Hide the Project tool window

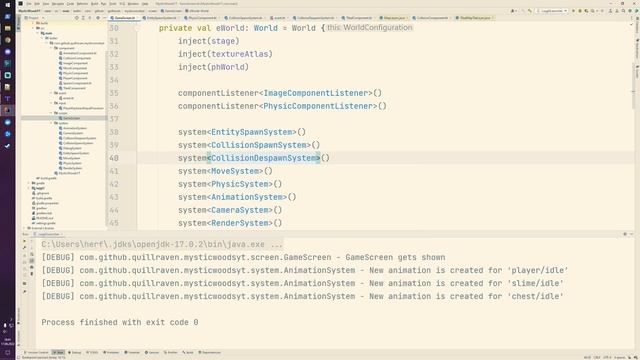pos(104,18)
